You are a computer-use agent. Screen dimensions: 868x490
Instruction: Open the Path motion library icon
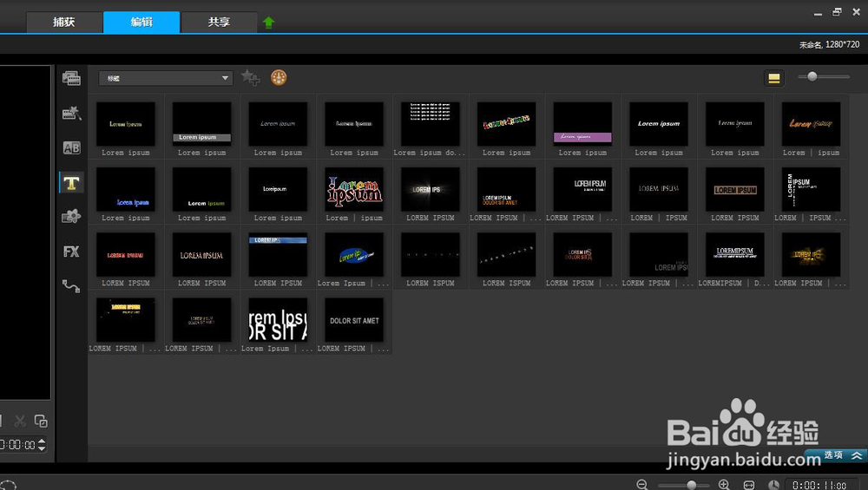[71, 286]
